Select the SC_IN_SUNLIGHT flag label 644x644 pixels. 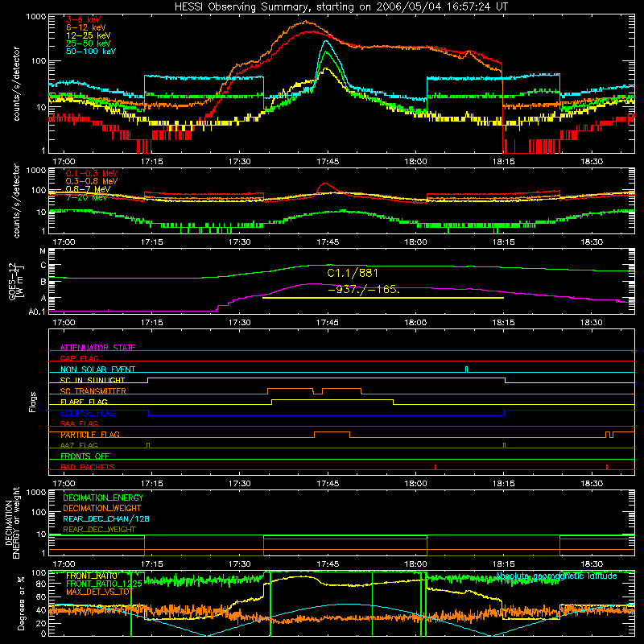pos(93,380)
